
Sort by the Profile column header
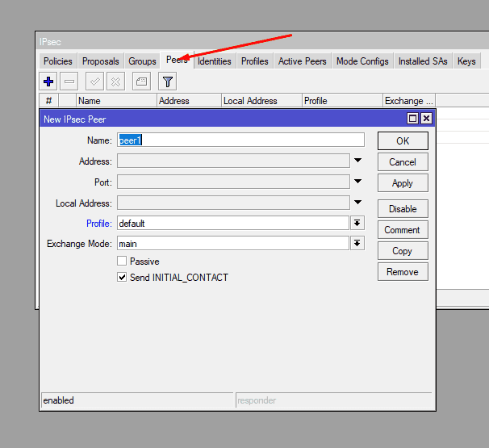point(341,101)
